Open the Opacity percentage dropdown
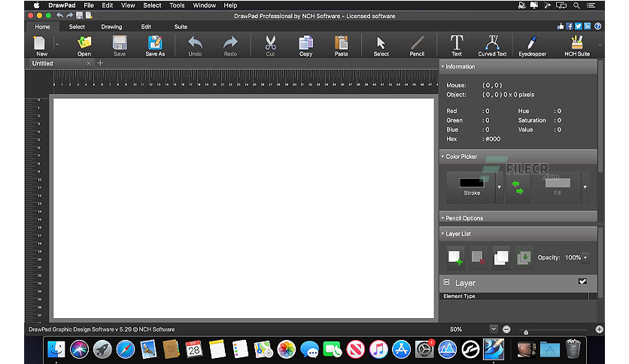This screenshot has width=629, height=364. tap(585, 257)
